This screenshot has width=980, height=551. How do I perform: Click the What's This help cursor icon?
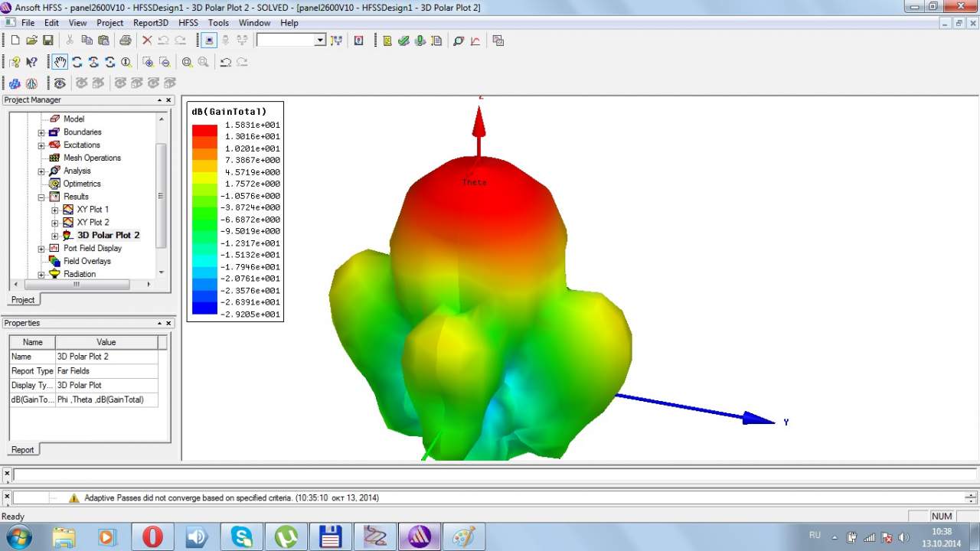click(31, 62)
